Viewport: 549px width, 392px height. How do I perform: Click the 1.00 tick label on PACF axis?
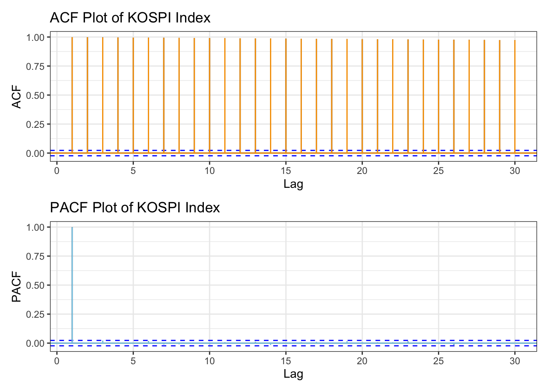coord(35,227)
